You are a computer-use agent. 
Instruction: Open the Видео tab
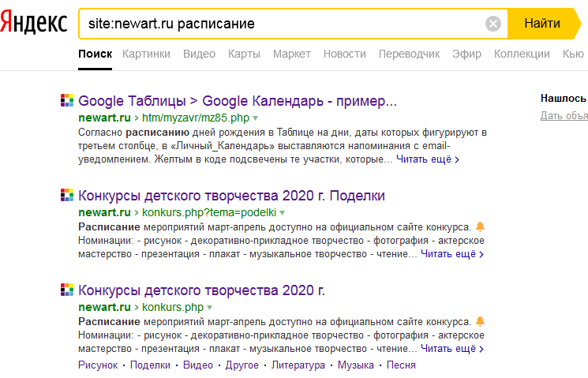[x=199, y=54]
